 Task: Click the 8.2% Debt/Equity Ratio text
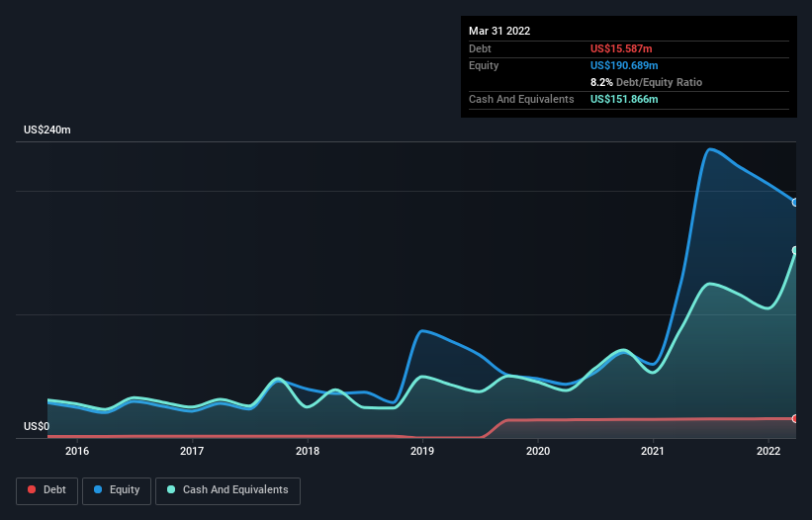click(646, 82)
